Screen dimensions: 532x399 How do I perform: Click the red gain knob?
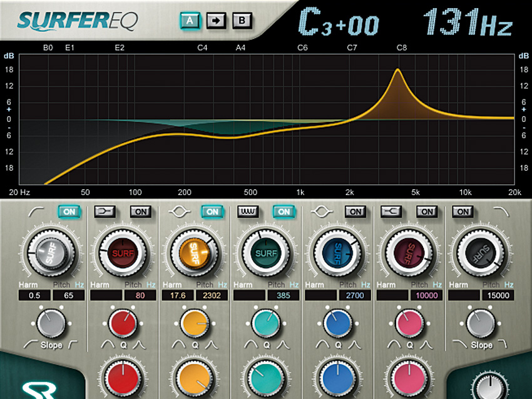click(x=123, y=378)
